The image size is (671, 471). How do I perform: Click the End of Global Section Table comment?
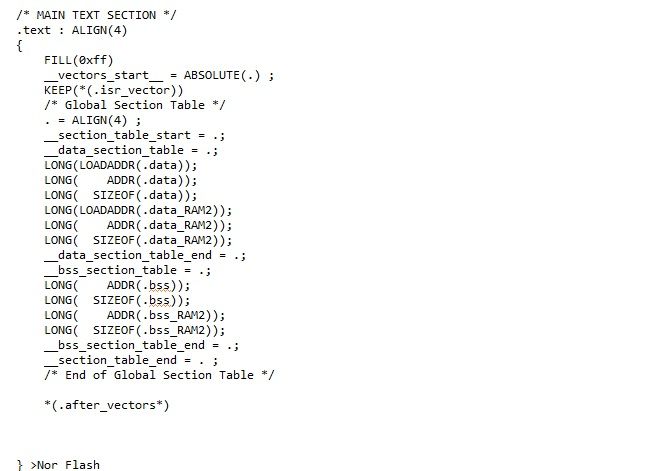[158, 375]
